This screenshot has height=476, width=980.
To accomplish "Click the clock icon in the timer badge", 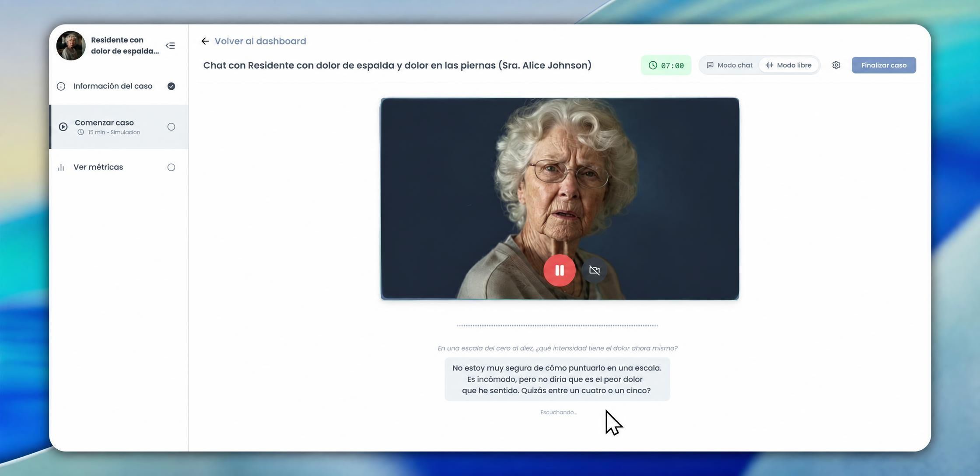I will tap(653, 65).
